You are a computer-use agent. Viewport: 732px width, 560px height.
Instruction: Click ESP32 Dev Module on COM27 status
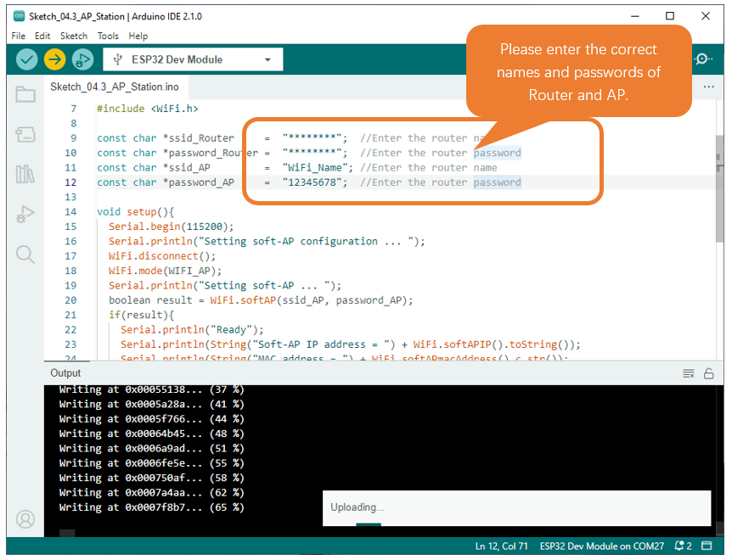click(x=602, y=546)
